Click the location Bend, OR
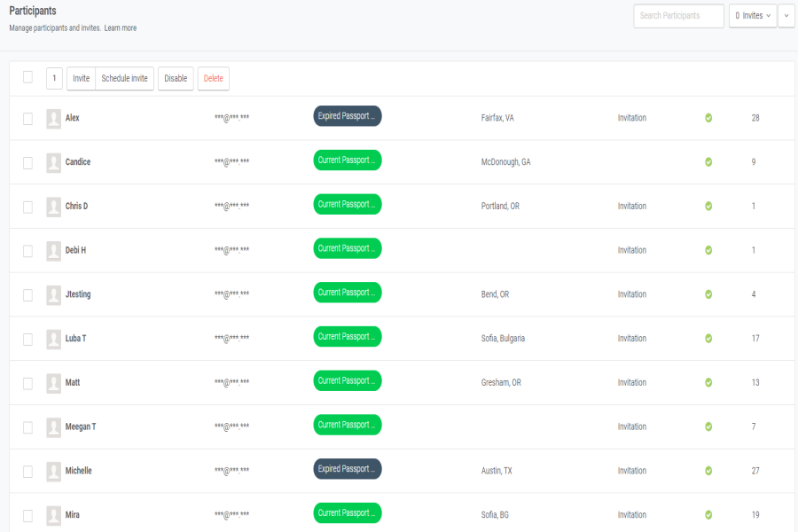This screenshot has height=532, width=798. coord(495,294)
